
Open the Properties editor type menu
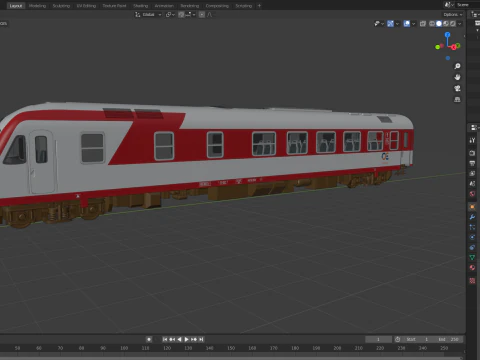(x=474, y=127)
